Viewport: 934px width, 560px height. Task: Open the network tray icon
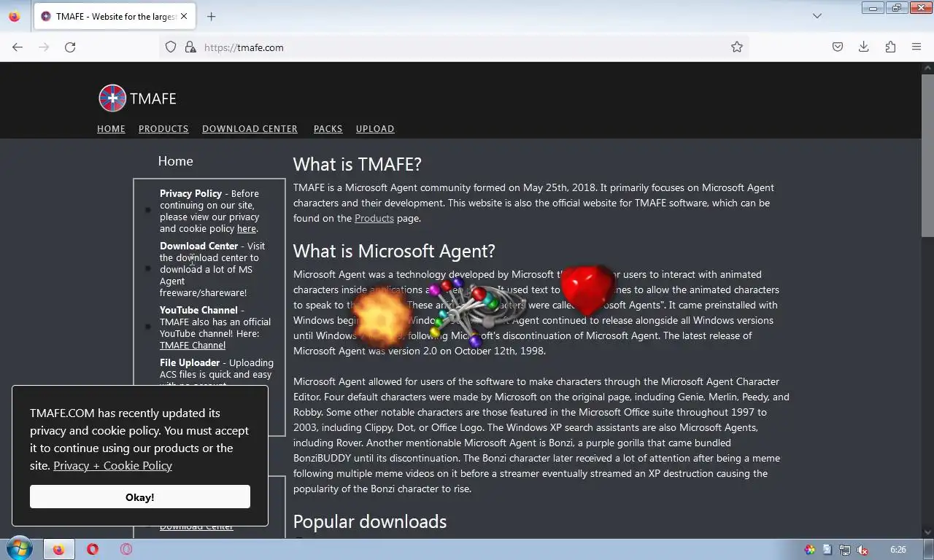click(x=844, y=550)
